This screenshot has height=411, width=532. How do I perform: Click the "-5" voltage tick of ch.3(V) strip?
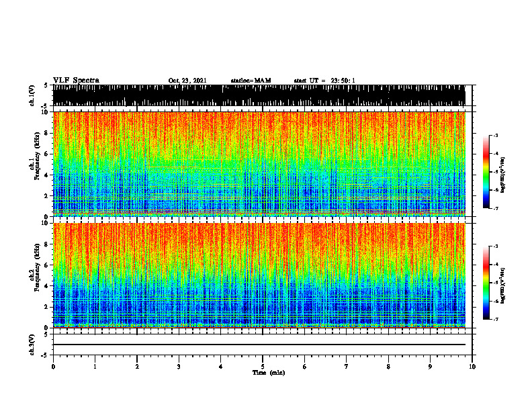45,355
